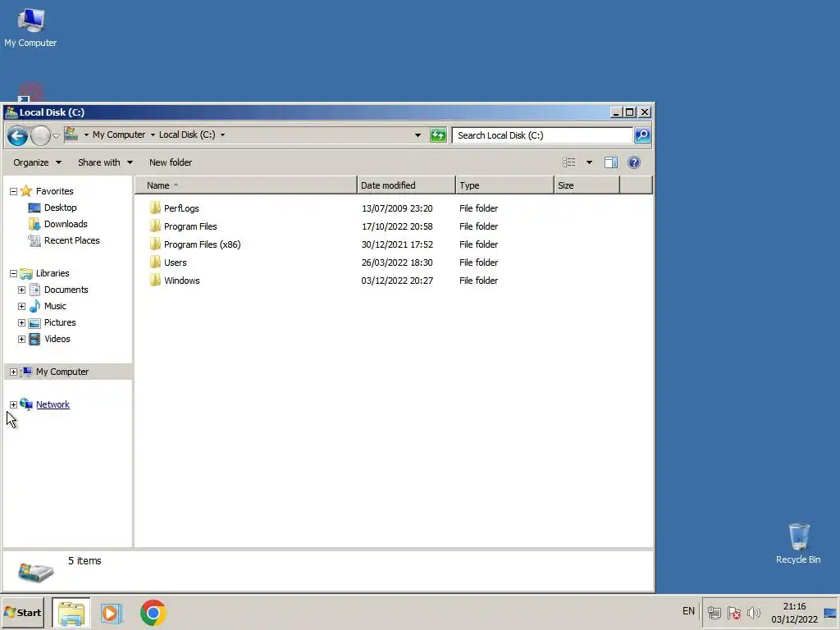The image size is (840, 630).
Task: Open Recent Places in Favorites
Action: [72, 240]
